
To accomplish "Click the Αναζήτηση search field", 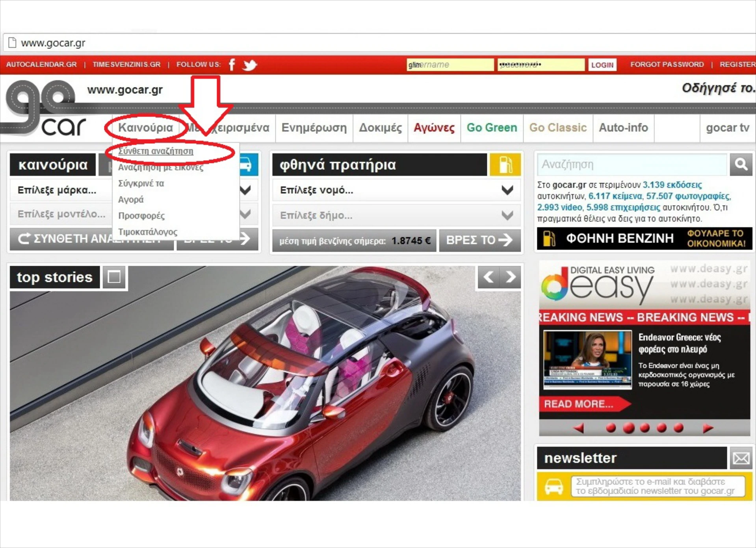I will pos(632,164).
